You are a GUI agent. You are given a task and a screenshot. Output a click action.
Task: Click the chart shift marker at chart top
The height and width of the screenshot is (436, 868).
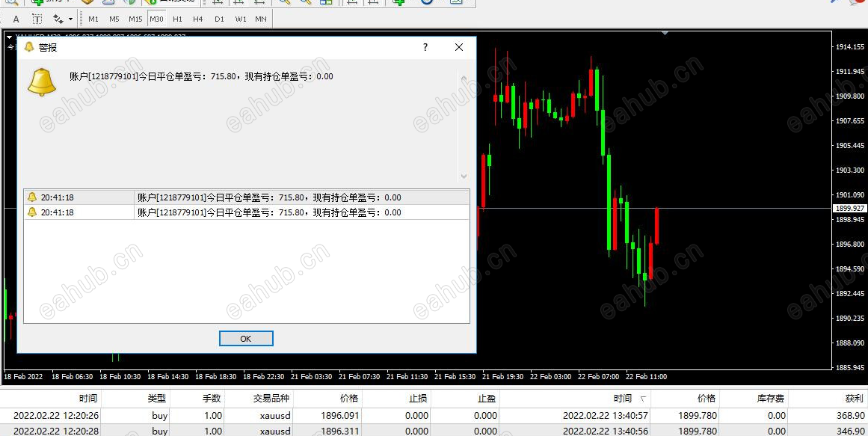point(665,33)
